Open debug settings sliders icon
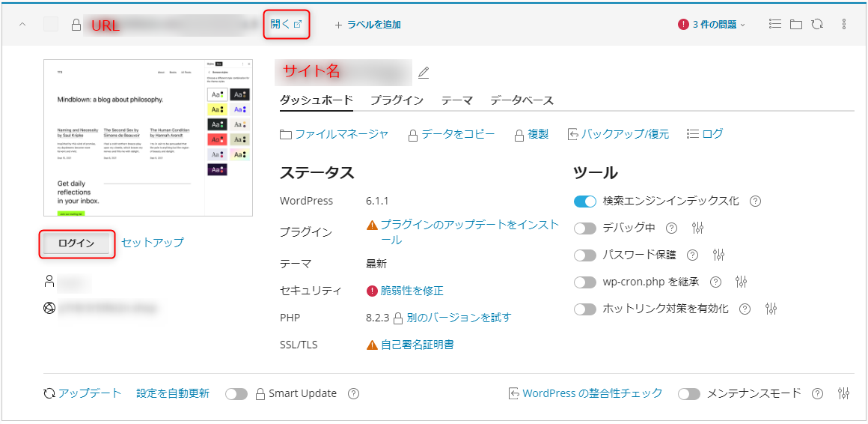The height and width of the screenshot is (424, 868). (697, 228)
